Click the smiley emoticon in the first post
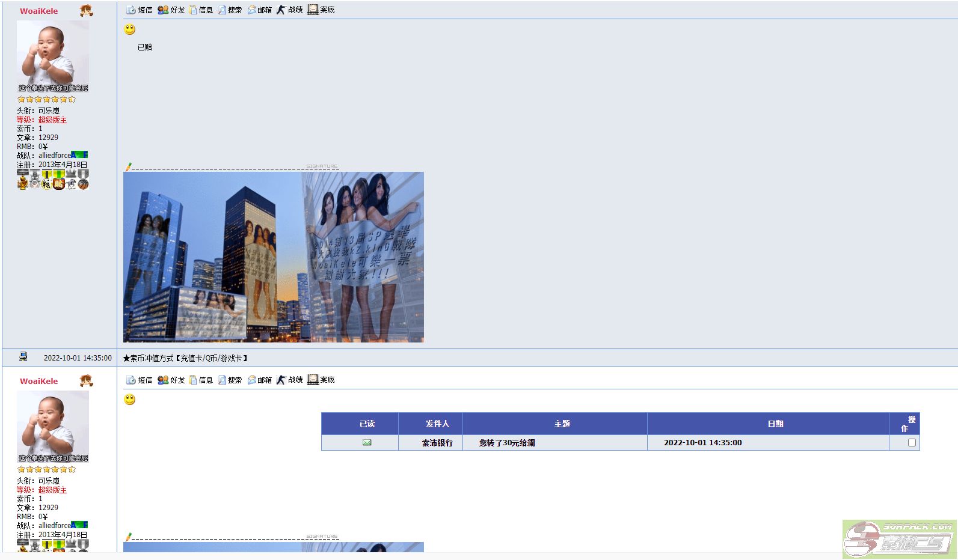The height and width of the screenshot is (560, 958). 130,29
